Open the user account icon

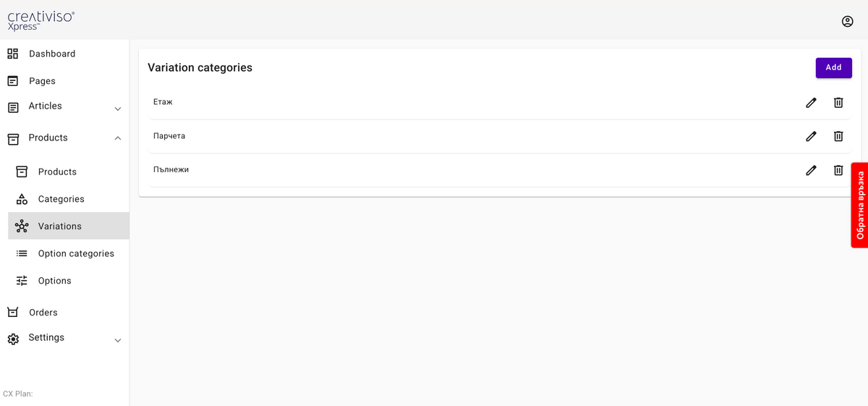[848, 21]
